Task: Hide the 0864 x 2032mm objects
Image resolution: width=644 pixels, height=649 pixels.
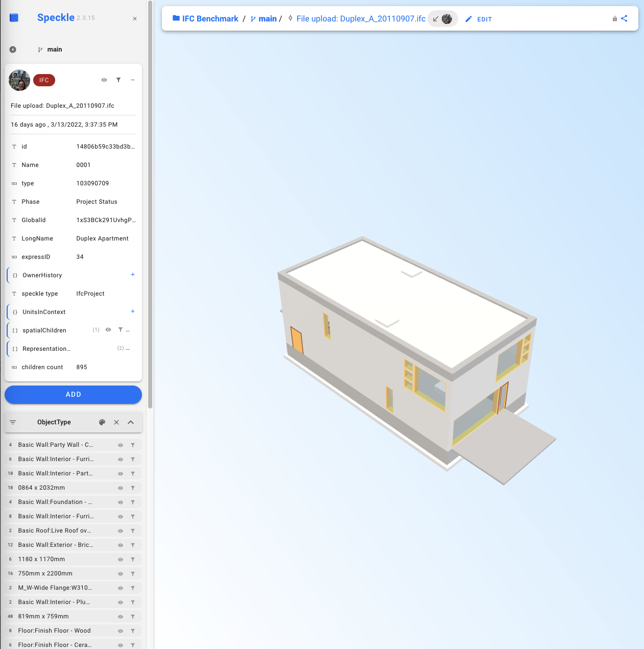Action: click(x=120, y=488)
